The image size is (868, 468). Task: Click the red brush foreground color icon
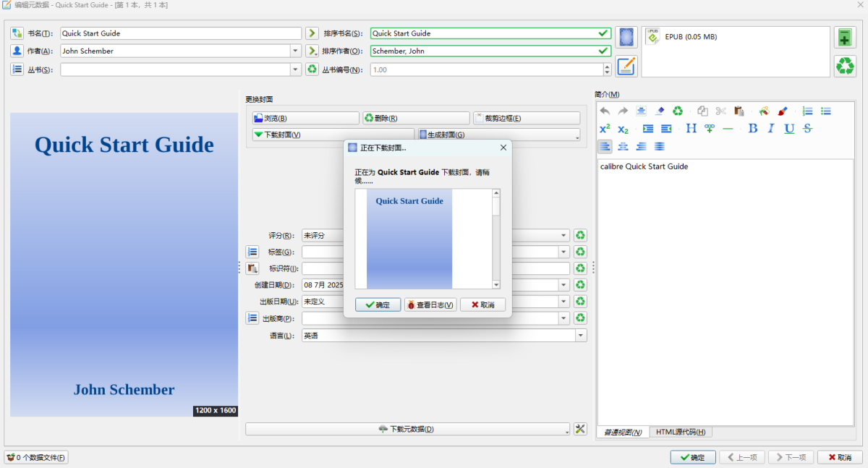783,111
